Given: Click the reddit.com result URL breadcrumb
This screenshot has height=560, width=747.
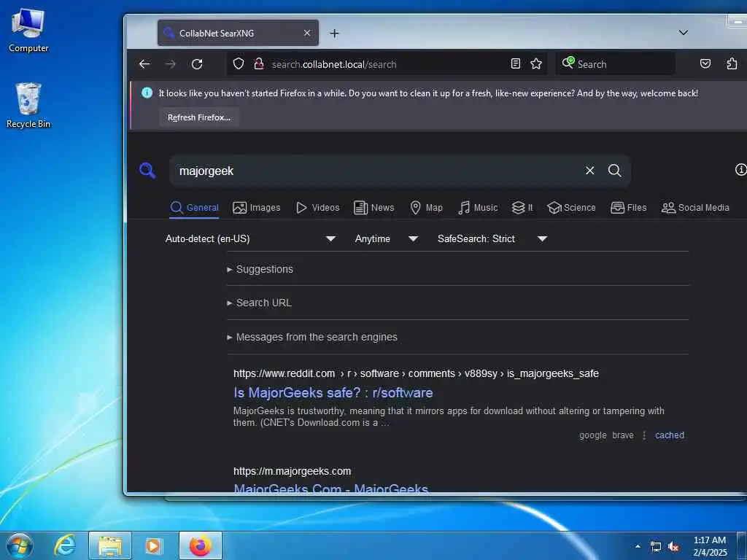Looking at the screenshot, I should [x=416, y=373].
